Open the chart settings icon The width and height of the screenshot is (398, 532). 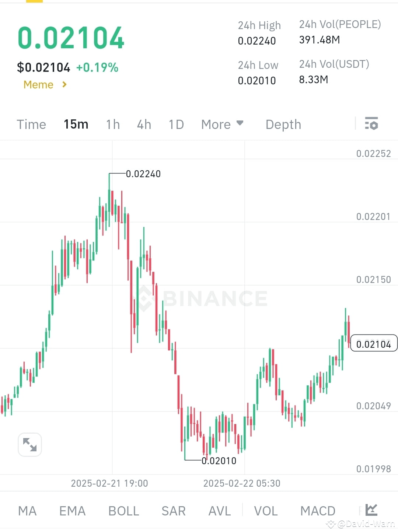click(371, 124)
